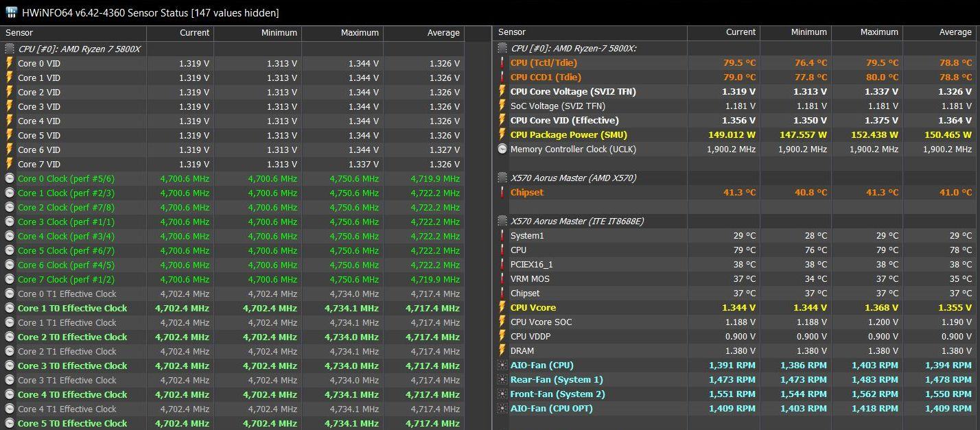Click the 1,900.2 MHz UCLK current value

coord(731,149)
